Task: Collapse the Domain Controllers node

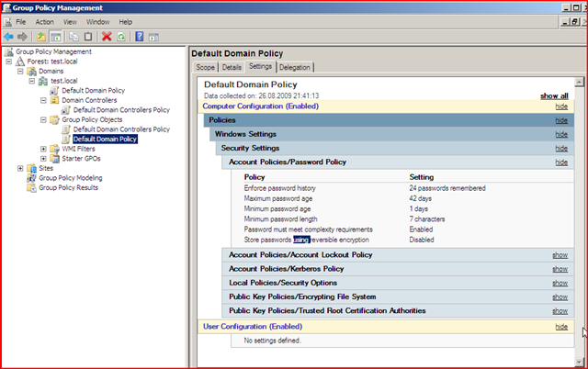Action: click(43, 100)
